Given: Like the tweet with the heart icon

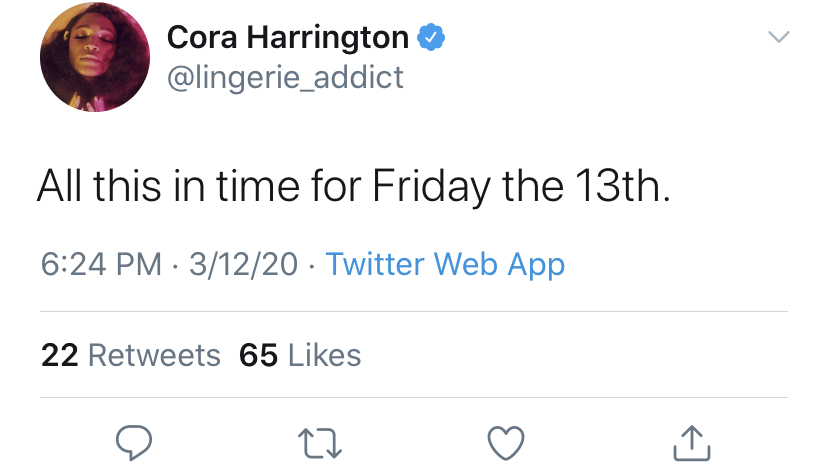Looking at the screenshot, I should (506, 443).
